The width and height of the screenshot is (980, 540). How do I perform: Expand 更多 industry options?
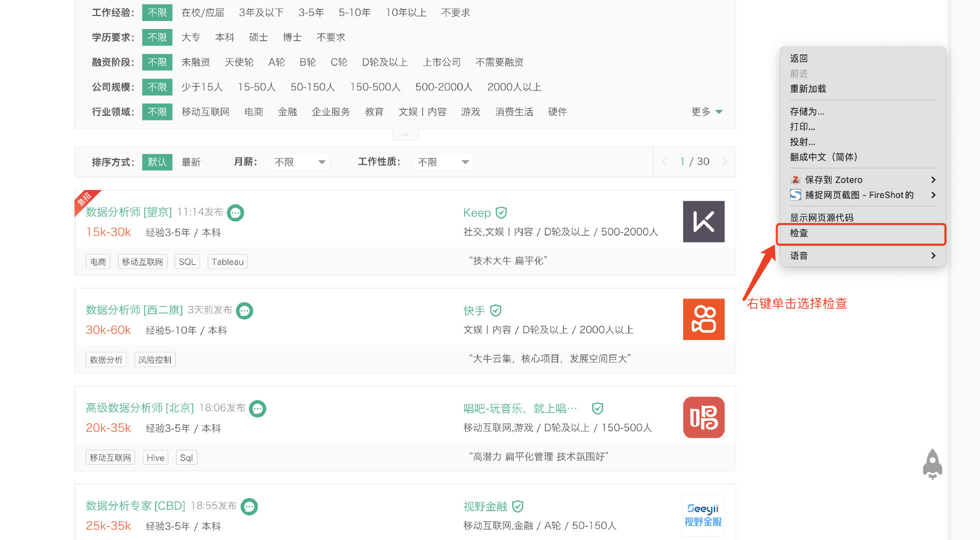707,112
